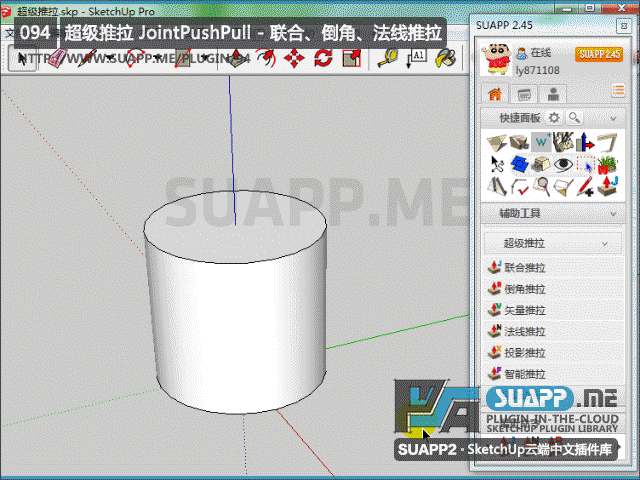This screenshot has width=640, height=480.
Task: Click the small house model icon
Action: (541, 165)
